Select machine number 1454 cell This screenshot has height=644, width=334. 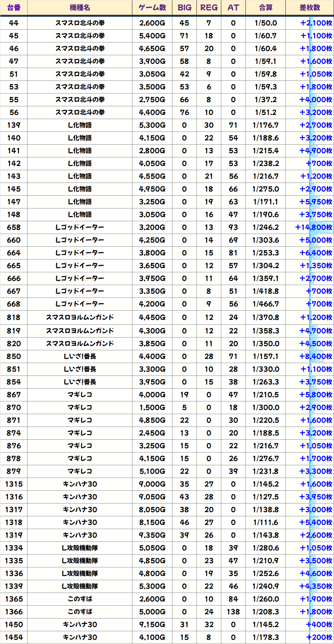(x=14, y=637)
